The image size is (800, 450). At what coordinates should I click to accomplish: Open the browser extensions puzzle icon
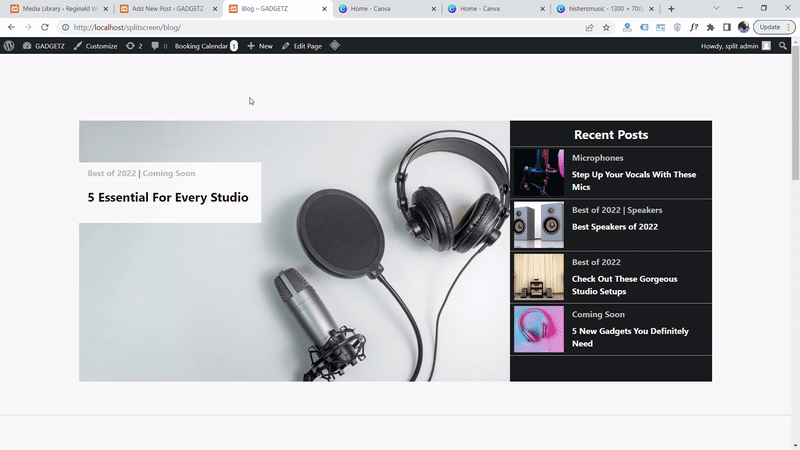tap(710, 27)
